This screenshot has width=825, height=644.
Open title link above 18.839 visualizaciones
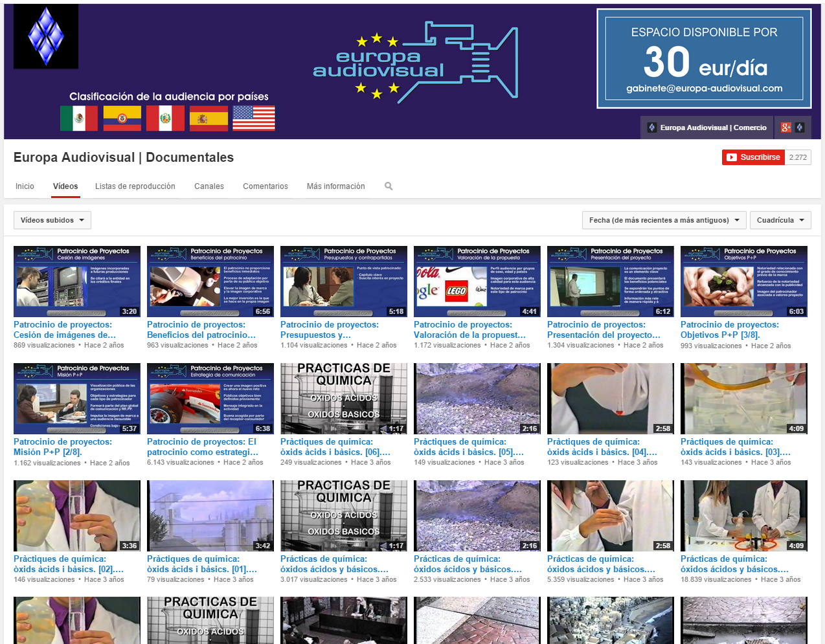735,564
